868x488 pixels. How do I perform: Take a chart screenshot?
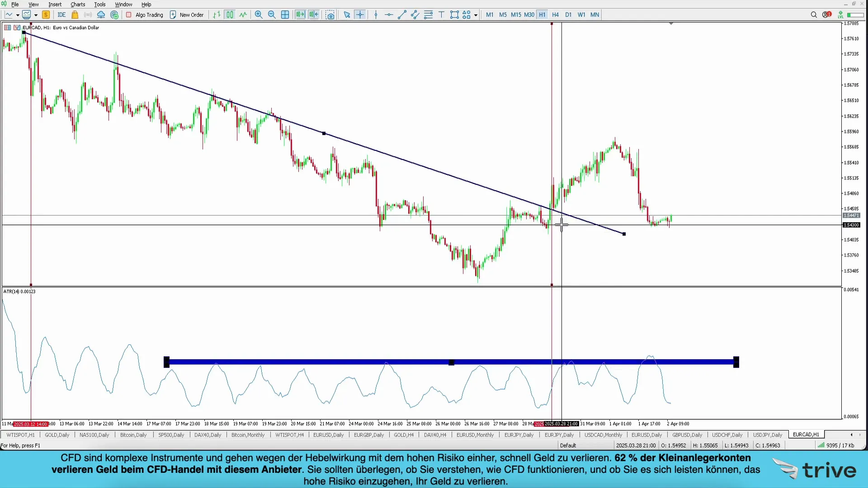pos(330,14)
